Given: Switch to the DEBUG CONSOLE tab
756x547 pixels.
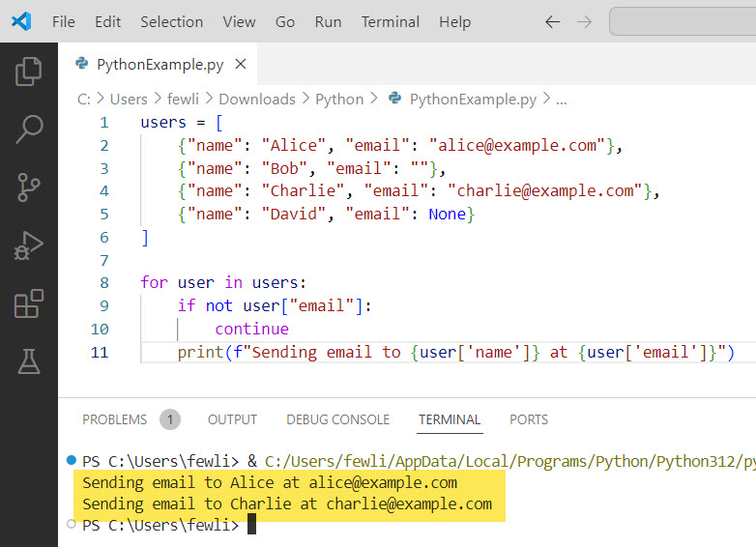Looking at the screenshot, I should 337,419.
